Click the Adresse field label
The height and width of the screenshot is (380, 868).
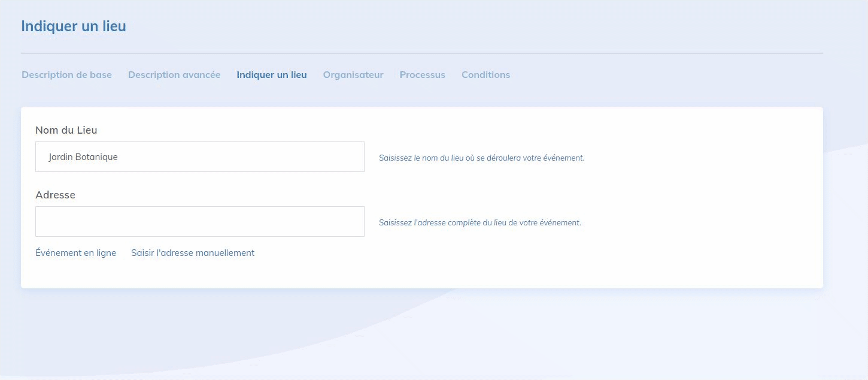[55, 195]
